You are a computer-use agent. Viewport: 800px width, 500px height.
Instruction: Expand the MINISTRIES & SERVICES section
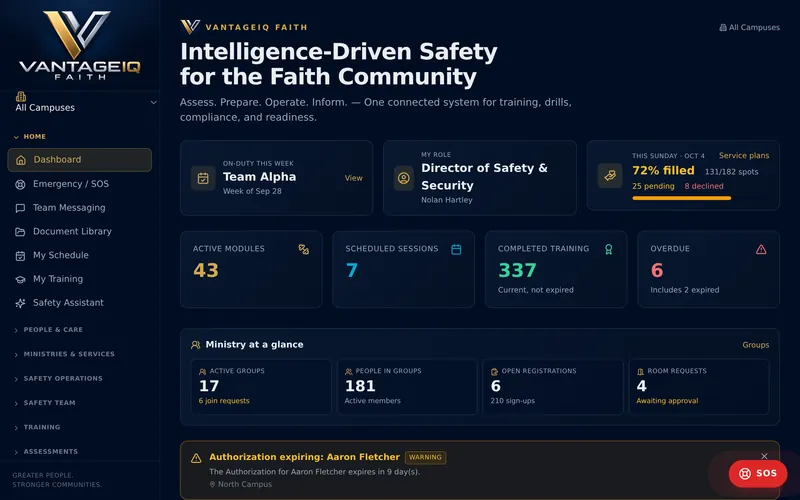click(64, 354)
